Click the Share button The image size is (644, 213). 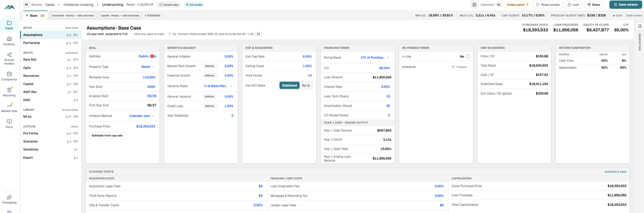[593, 5]
